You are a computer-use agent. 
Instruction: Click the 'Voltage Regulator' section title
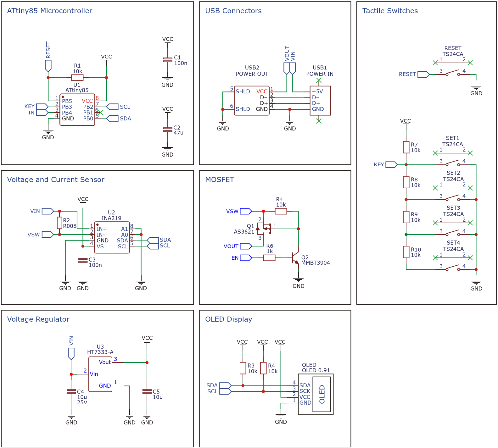(x=38, y=319)
